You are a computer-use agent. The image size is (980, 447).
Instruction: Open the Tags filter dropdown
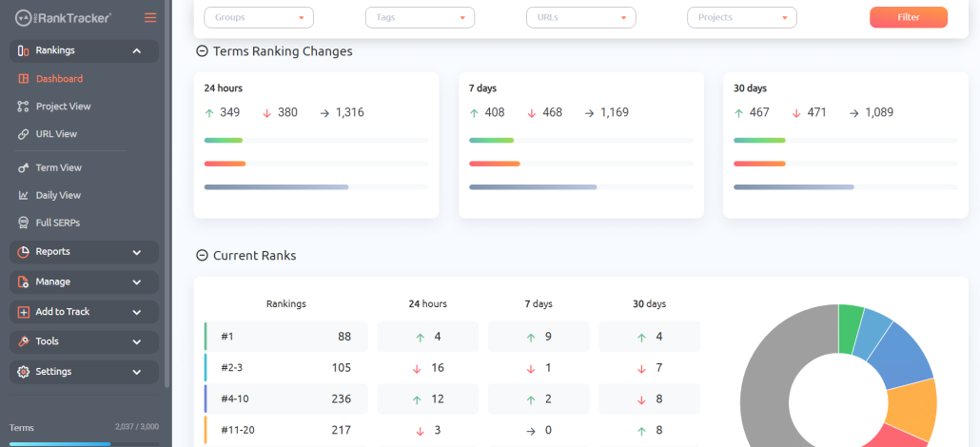pyautogui.click(x=420, y=17)
